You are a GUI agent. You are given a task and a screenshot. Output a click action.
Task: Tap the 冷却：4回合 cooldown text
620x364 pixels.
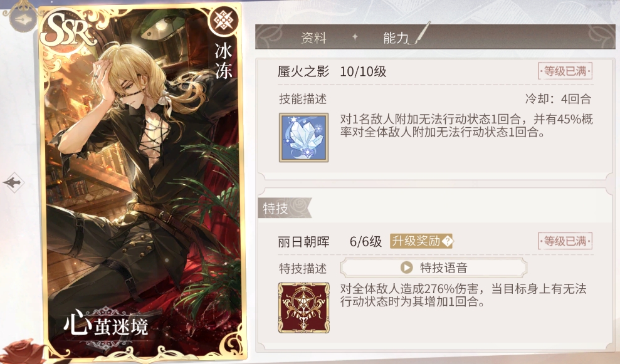558,99
